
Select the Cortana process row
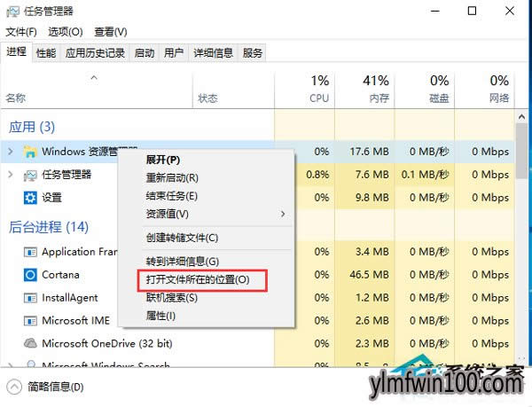coord(258,275)
